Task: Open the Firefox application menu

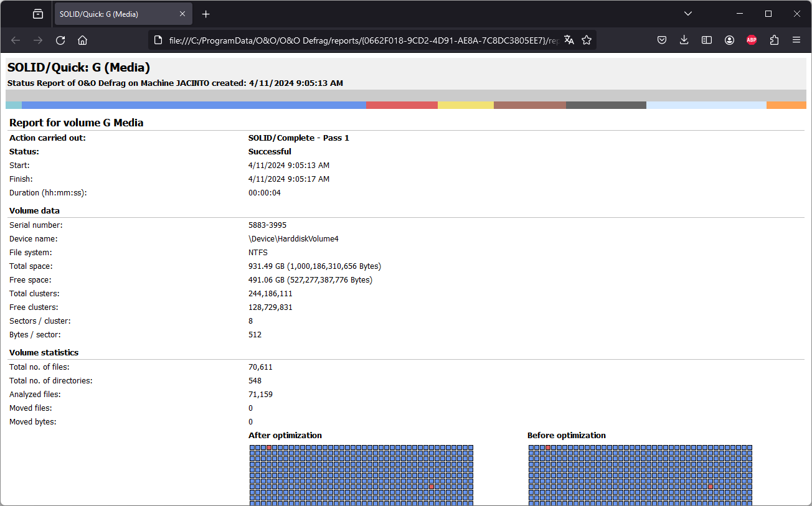Action: click(x=796, y=40)
